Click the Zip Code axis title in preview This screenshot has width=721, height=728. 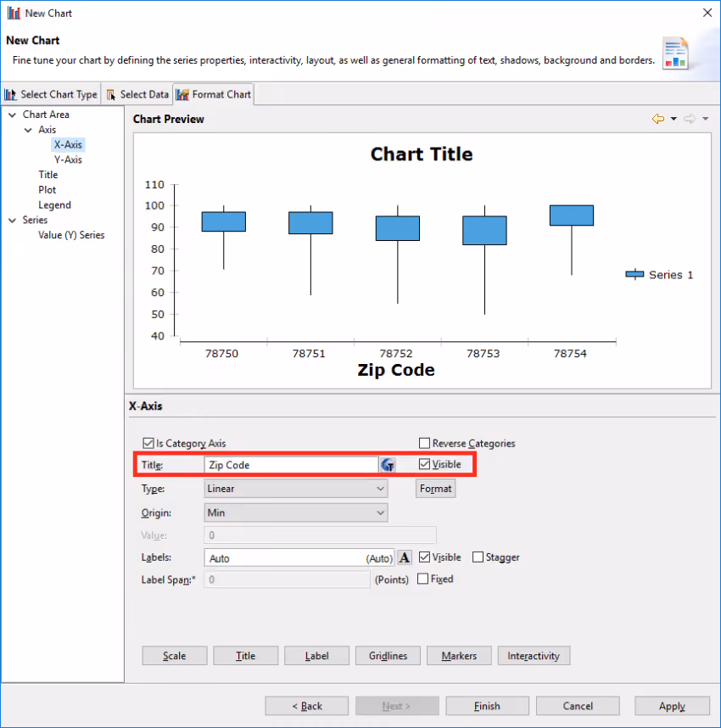coord(396,370)
